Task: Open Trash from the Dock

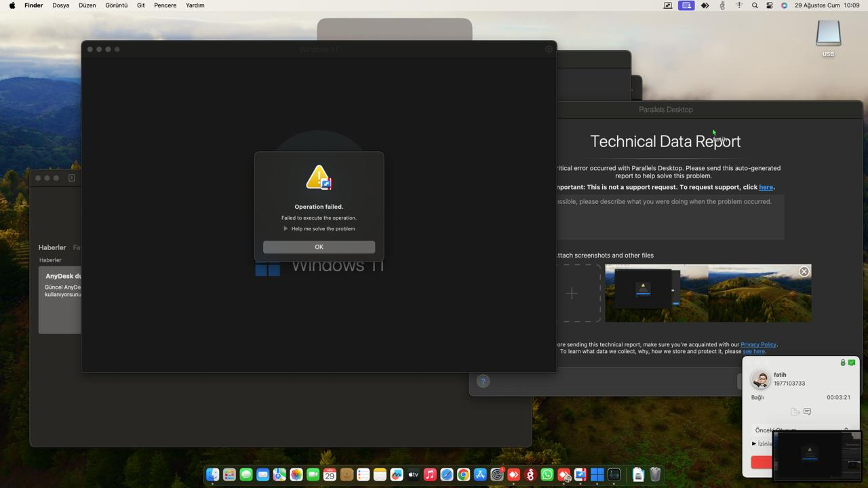Action: click(655, 475)
